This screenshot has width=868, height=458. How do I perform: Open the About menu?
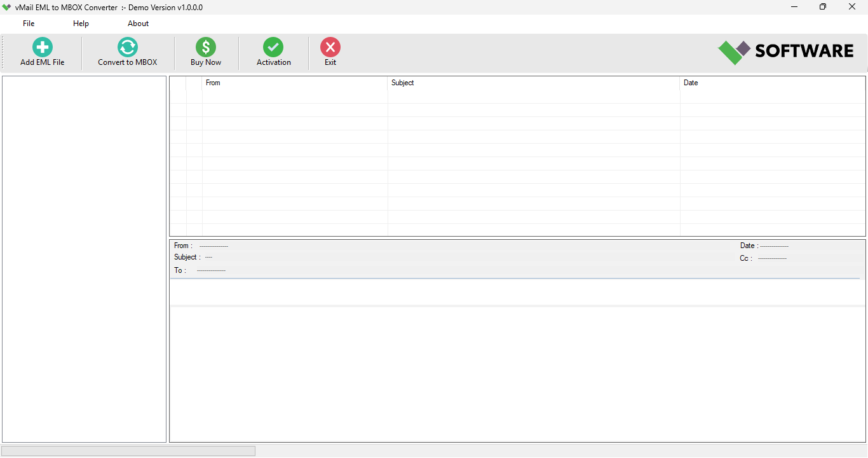click(138, 23)
